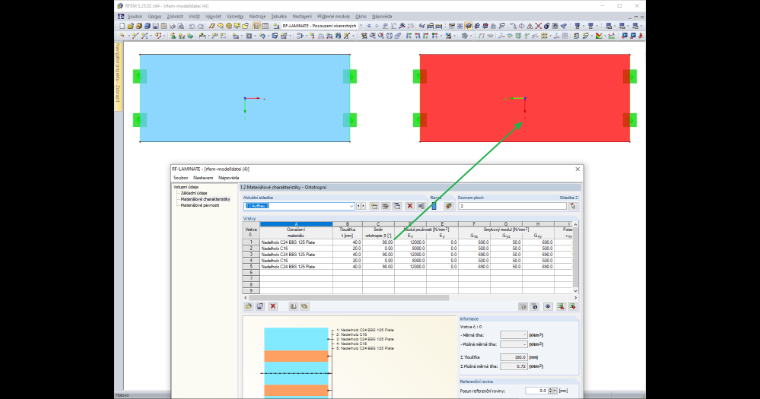
Task: Open the color palette icon beside color swatch
Action: click(448, 206)
